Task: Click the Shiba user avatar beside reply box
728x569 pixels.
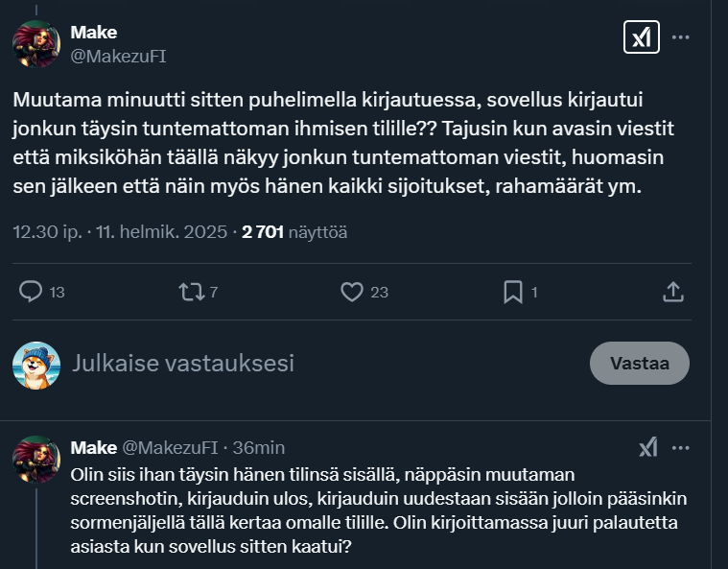Action: [36, 365]
